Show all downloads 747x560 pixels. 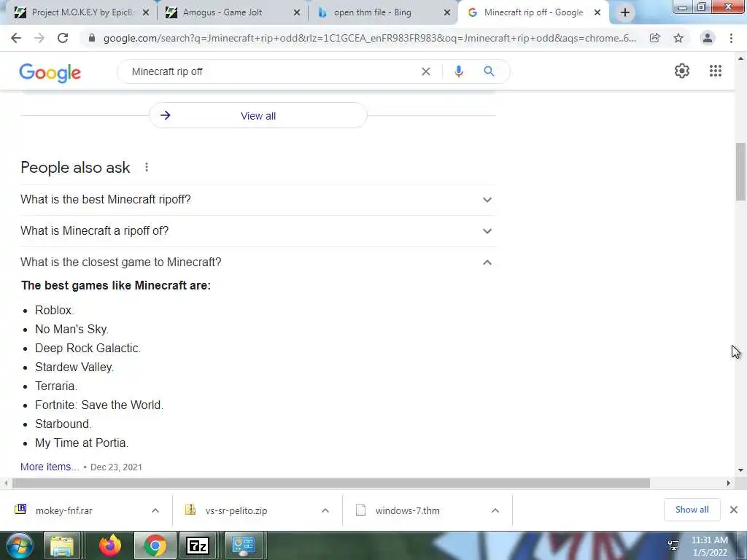[692, 510]
